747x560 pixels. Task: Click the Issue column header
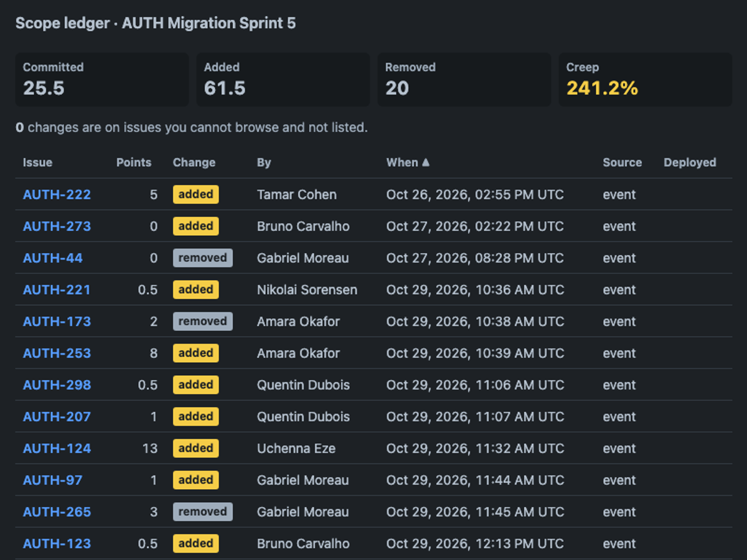(37, 162)
